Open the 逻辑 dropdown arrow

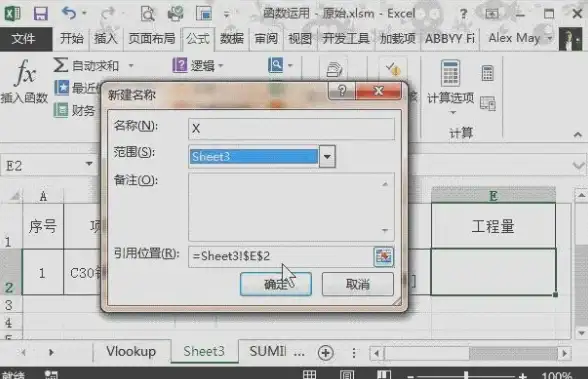[x=221, y=66]
